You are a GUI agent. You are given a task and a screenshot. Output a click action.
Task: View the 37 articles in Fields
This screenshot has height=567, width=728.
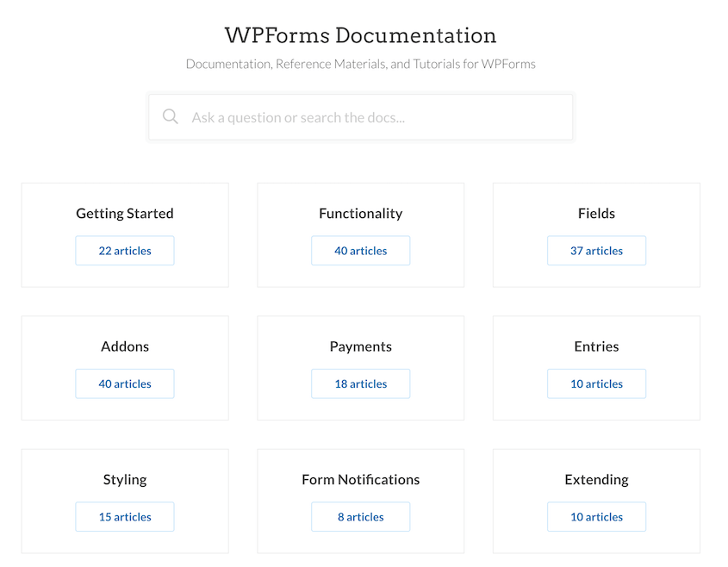pos(596,251)
